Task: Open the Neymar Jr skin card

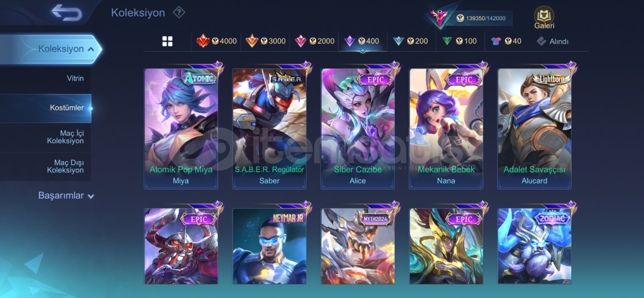Action: click(x=269, y=246)
